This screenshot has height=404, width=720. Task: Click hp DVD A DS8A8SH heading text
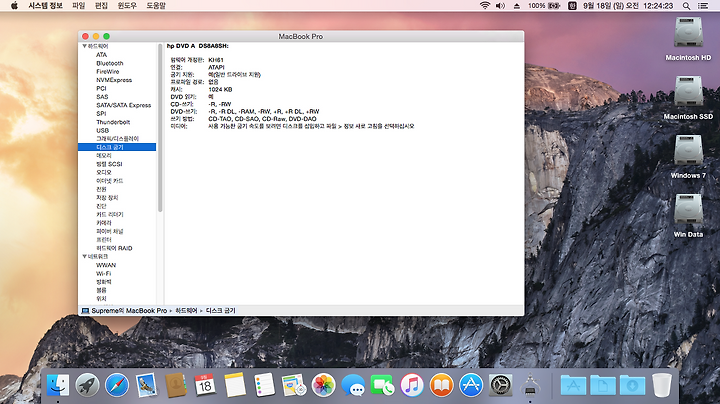(x=197, y=46)
